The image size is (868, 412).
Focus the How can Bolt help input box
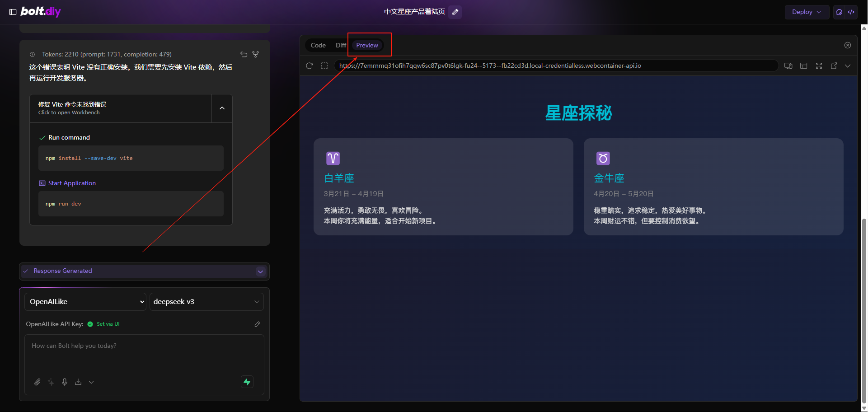pyautogui.click(x=144, y=354)
